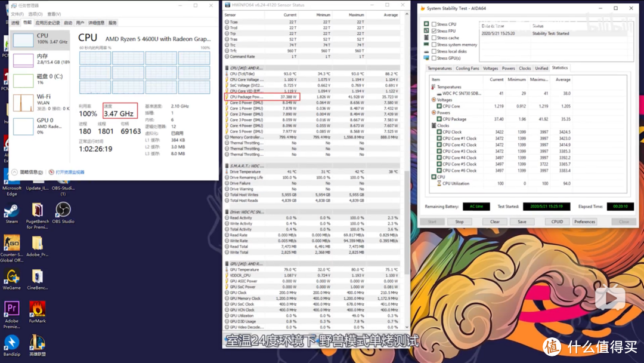This screenshot has height=363, width=644.
Task: Click the clock icon beside CPU Package Power in HWiNFO
Action: [x=227, y=97]
